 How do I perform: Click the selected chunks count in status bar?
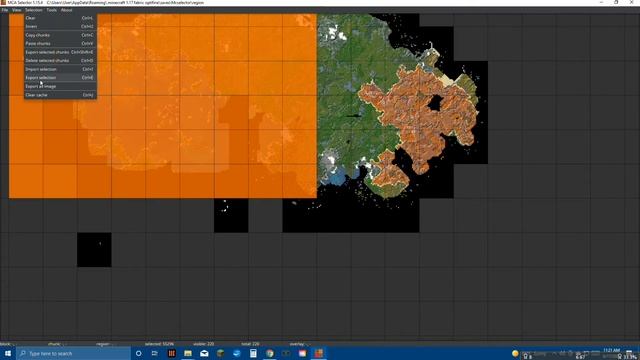point(159,344)
